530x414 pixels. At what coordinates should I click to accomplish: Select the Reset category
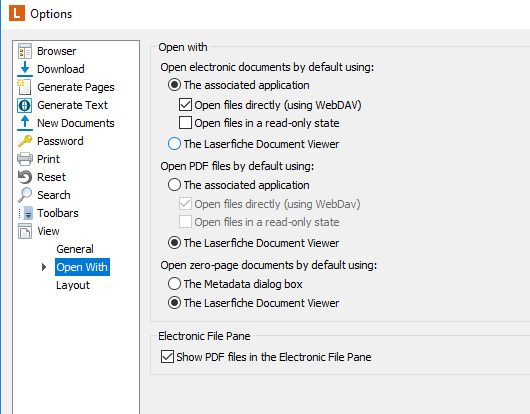[51, 177]
